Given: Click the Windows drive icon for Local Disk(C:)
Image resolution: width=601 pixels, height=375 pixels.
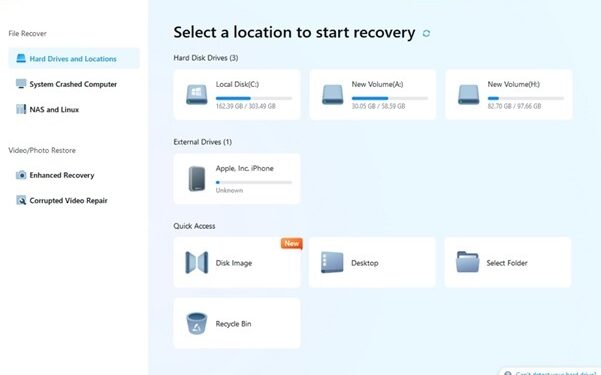Looking at the screenshot, I should click(x=197, y=95).
